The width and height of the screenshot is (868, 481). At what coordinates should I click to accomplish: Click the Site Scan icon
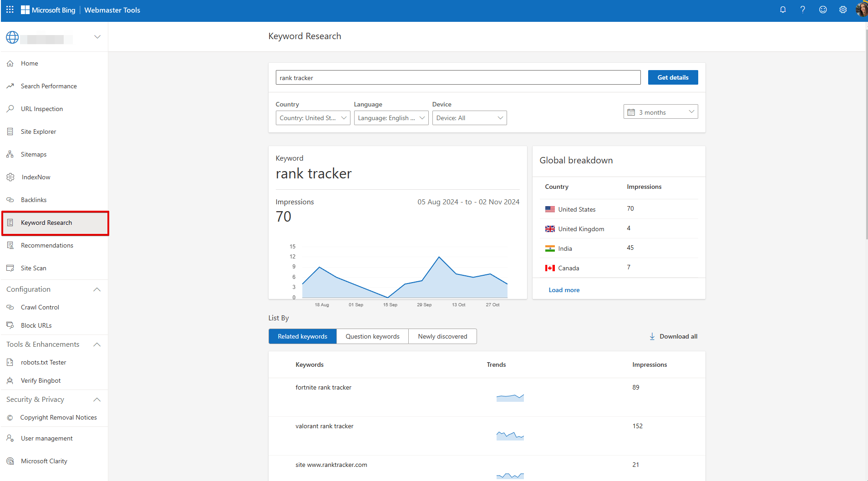[10, 268]
